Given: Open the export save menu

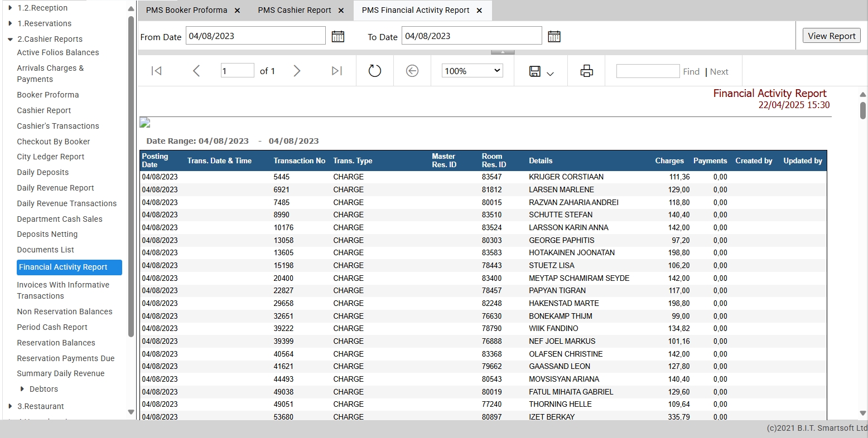Looking at the screenshot, I should click(541, 71).
